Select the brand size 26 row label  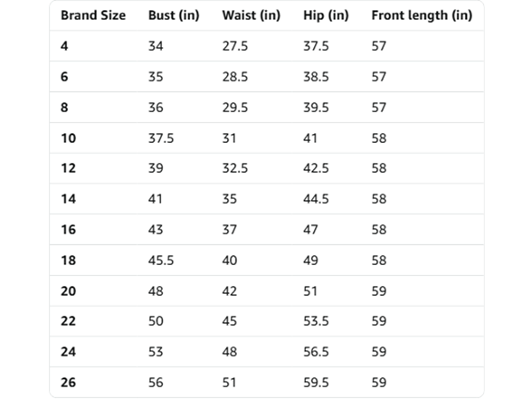[x=69, y=383]
